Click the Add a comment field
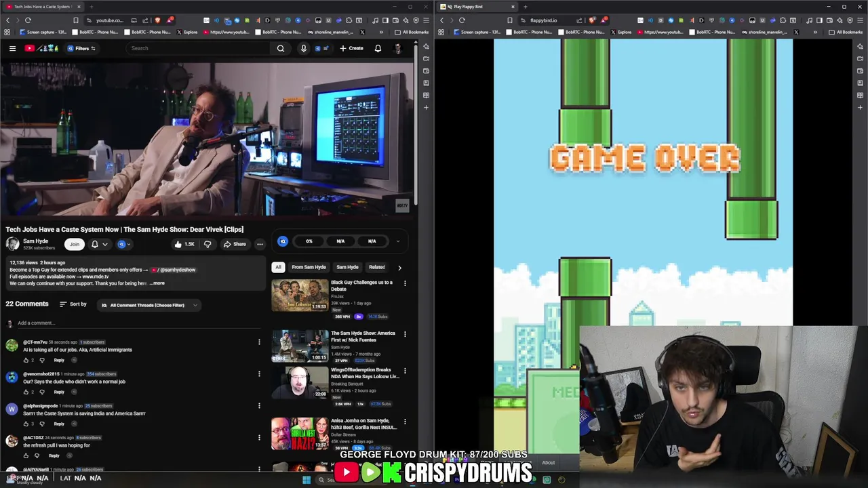The width and height of the screenshot is (868, 488). (x=138, y=323)
